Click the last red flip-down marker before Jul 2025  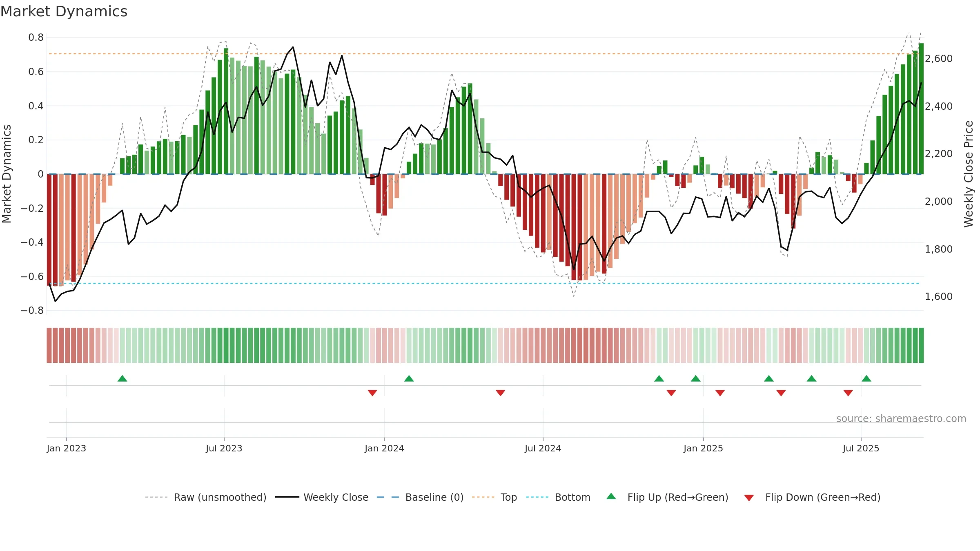click(x=848, y=393)
